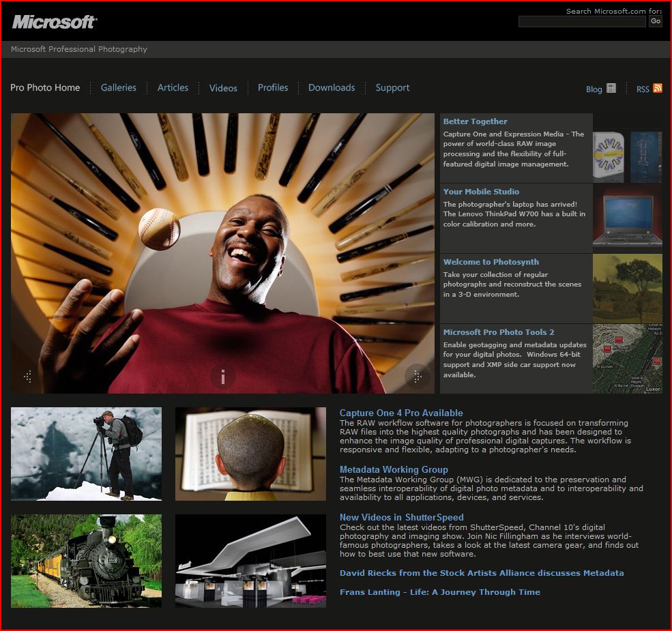Open the Galleries menu item

(118, 87)
